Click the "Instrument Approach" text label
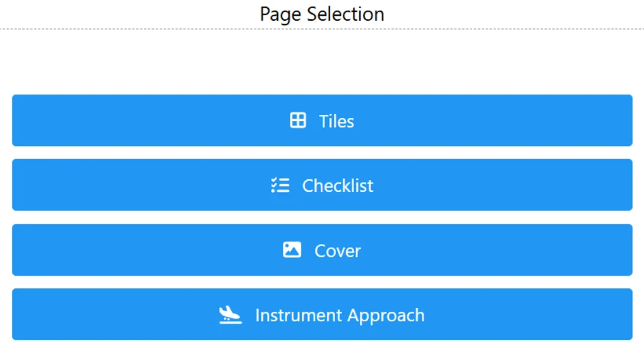644x342 pixels. 340,315
